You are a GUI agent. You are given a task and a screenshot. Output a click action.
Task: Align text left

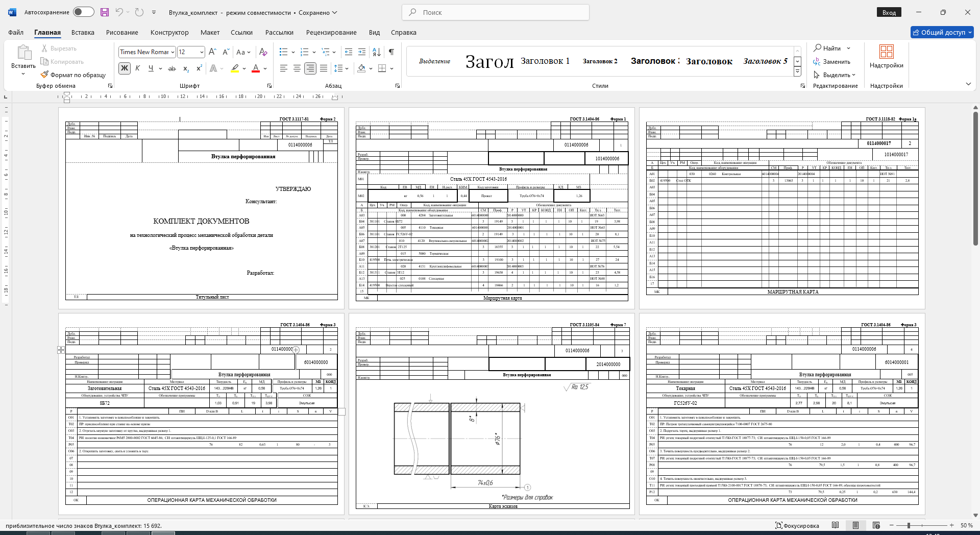pyautogui.click(x=284, y=68)
